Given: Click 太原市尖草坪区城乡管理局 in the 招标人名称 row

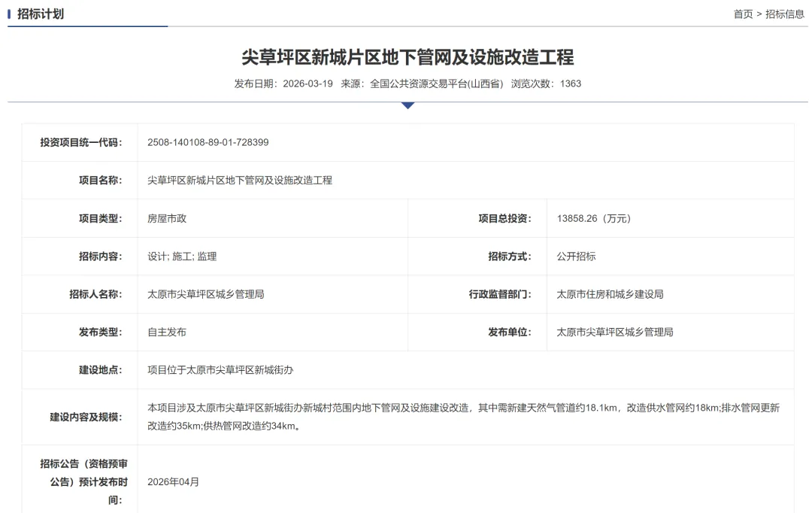Looking at the screenshot, I should (x=205, y=294).
